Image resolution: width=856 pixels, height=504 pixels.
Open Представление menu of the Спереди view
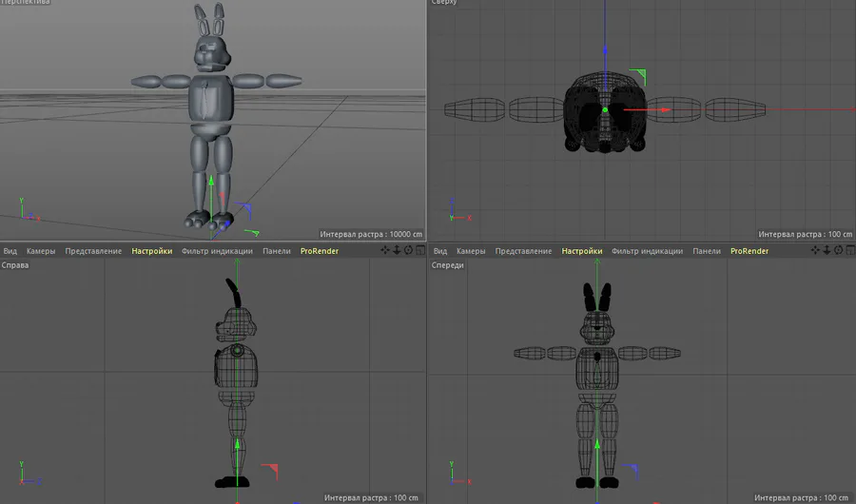pyautogui.click(x=523, y=251)
